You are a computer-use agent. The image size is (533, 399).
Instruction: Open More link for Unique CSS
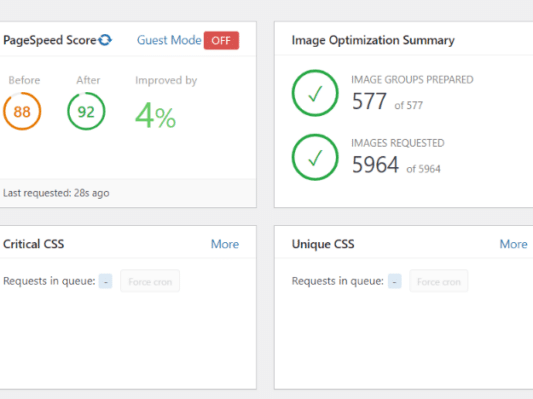click(513, 244)
